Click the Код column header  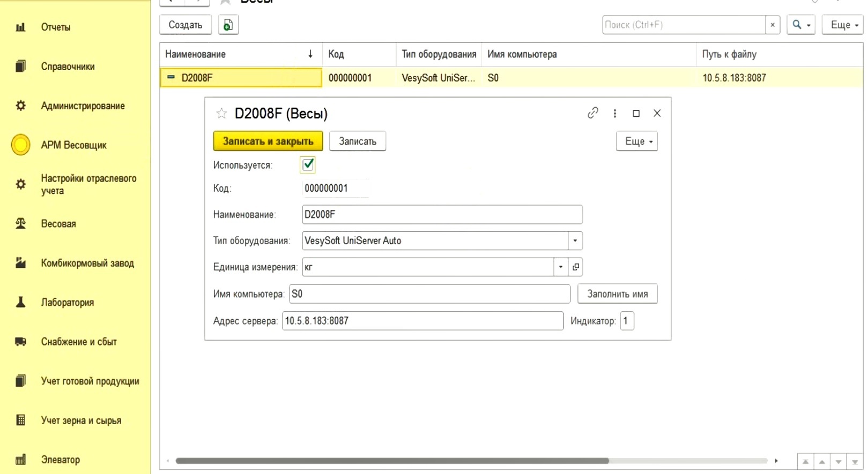359,54
